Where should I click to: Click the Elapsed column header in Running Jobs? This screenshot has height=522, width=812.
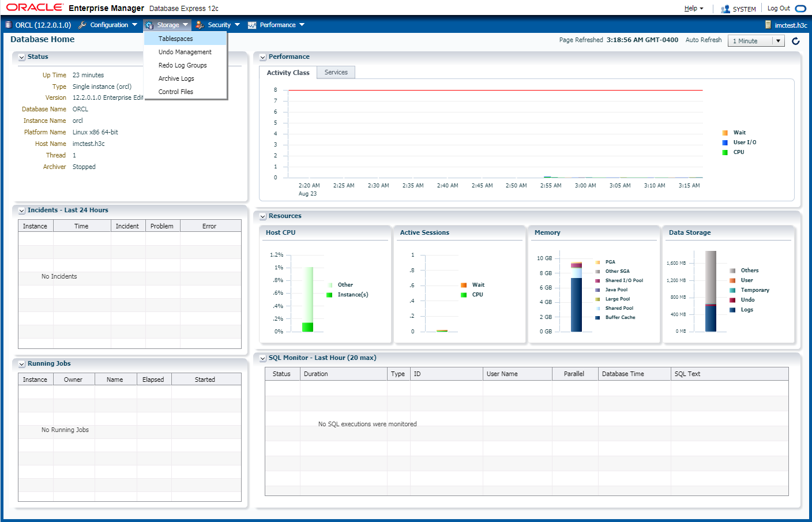[153, 380]
